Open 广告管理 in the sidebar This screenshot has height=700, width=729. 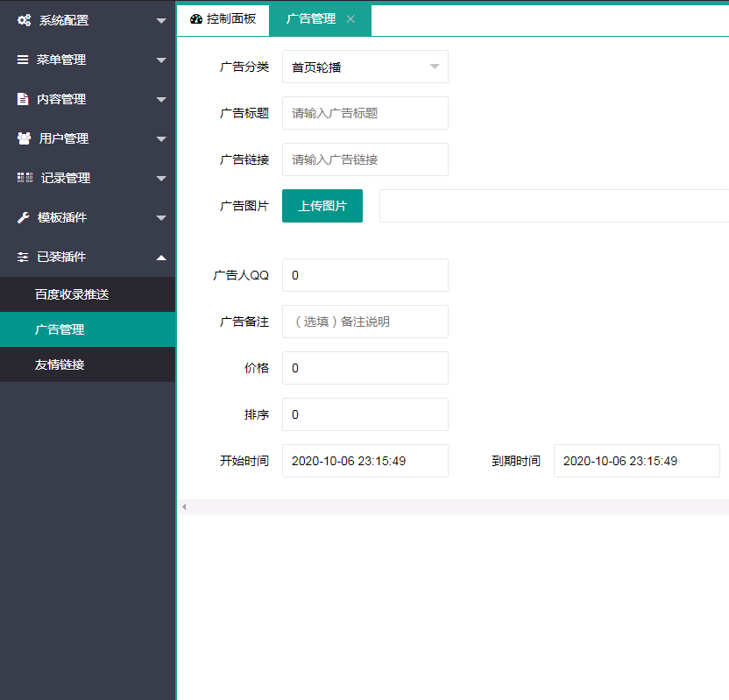click(x=88, y=329)
